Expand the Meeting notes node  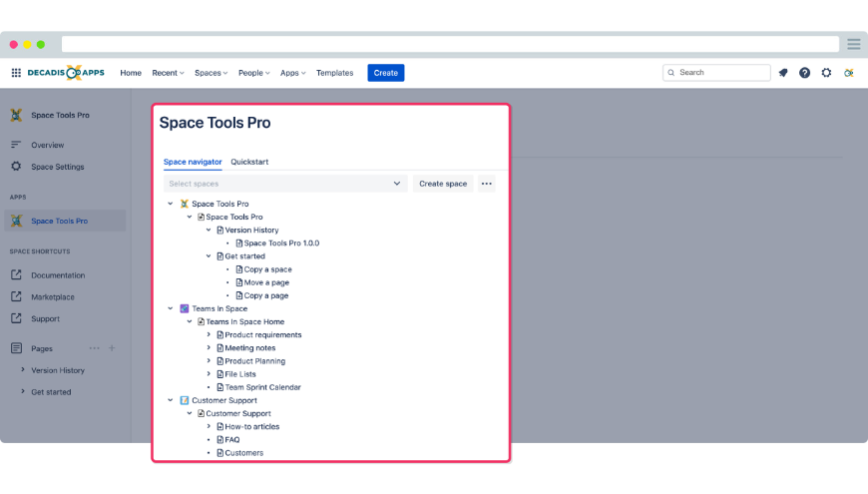[x=209, y=347]
